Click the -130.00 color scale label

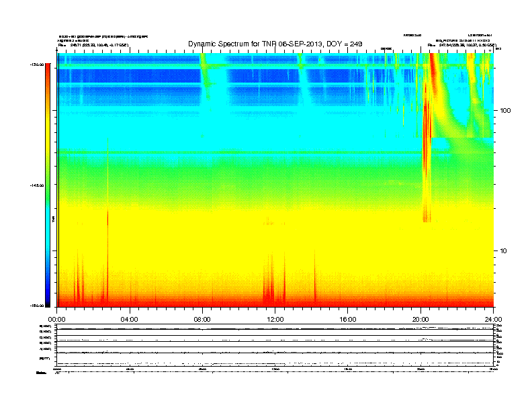pos(37,64)
